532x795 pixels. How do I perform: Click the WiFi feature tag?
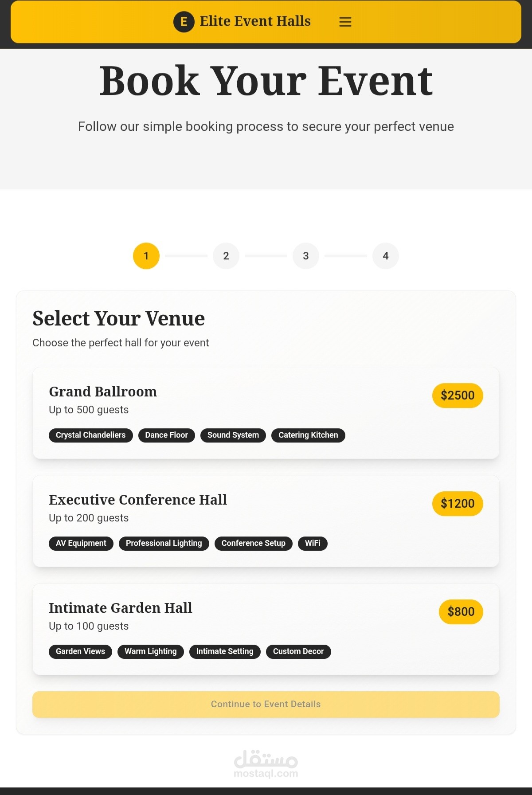click(313, 544)
